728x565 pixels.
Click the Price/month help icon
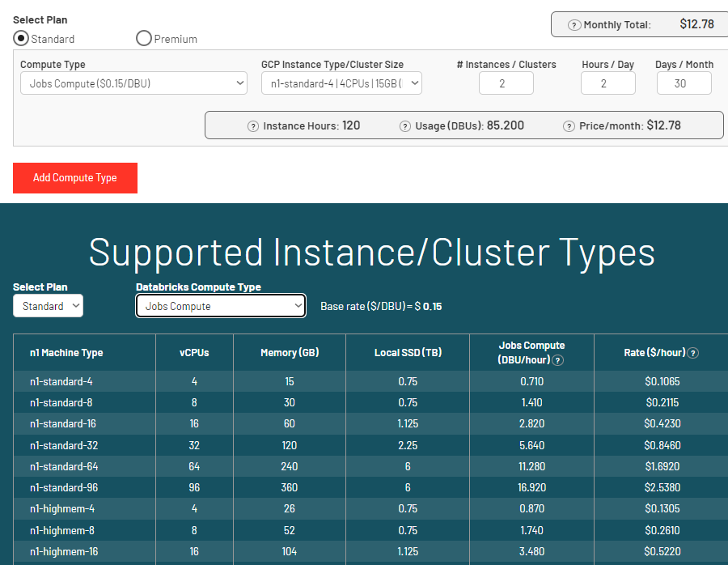click(x=569, y=126)
